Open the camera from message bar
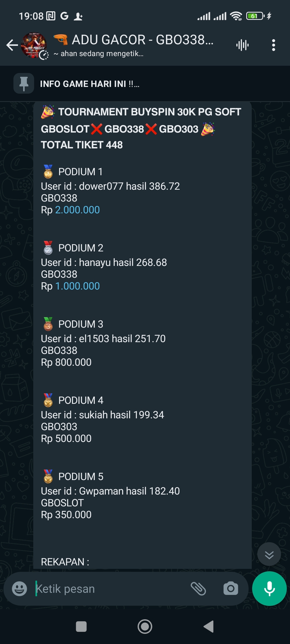 coord(231,589)
